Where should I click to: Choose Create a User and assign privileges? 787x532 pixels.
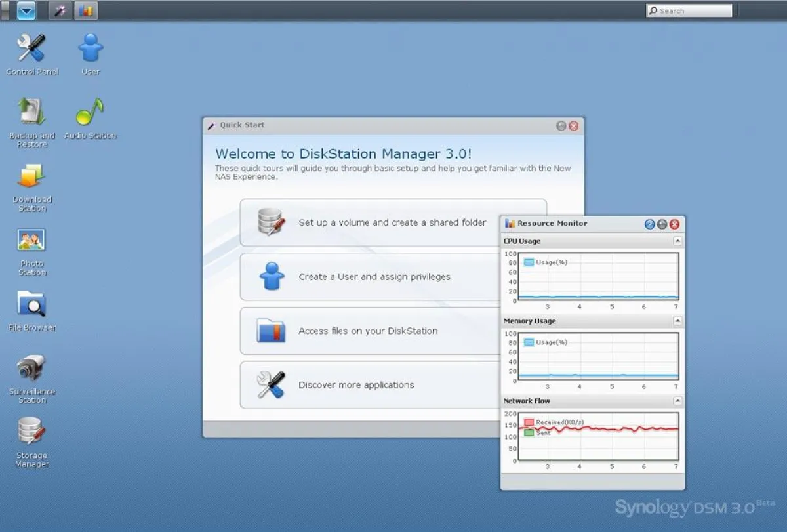(374, 277)
